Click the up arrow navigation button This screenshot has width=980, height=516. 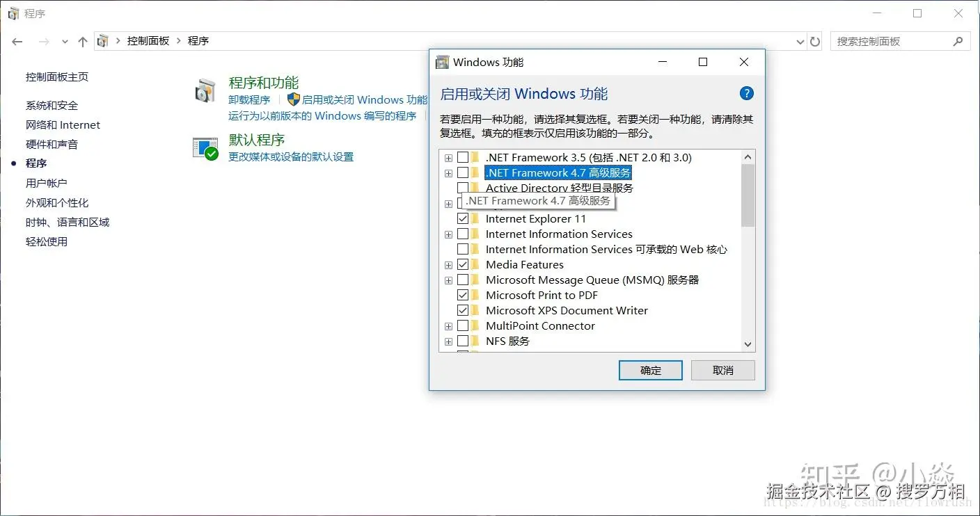(83, 42)
